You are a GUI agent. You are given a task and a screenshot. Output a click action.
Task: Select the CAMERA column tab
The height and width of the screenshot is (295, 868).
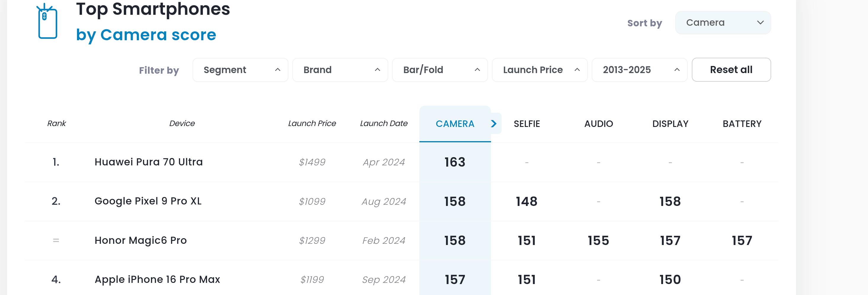(x=455, y=124)
